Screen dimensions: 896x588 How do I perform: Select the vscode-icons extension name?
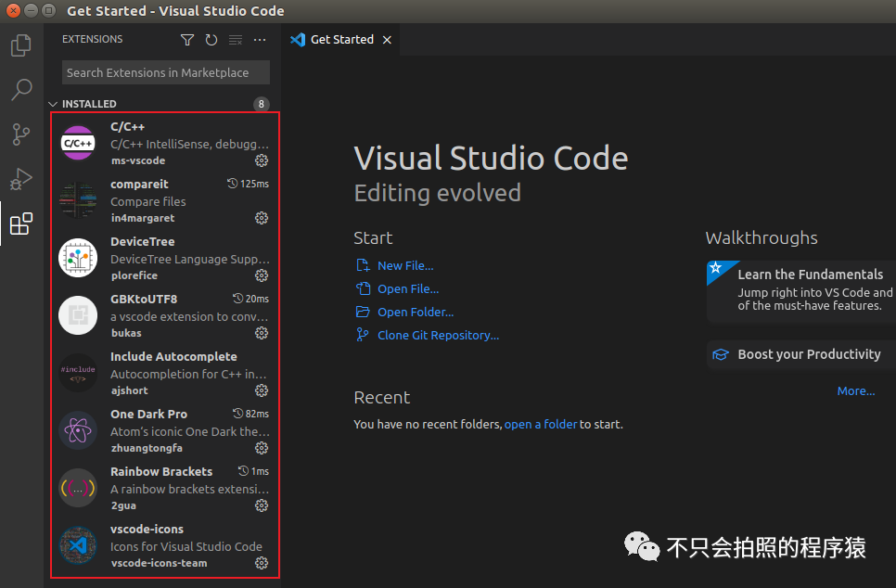(x=147, y=530)
